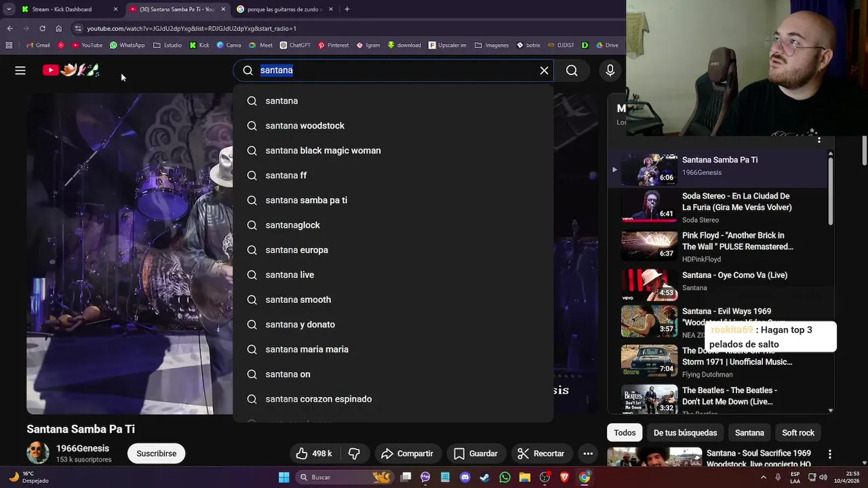
Task: Expand browser tab search dropdown
Action: [x=9, y=9]
